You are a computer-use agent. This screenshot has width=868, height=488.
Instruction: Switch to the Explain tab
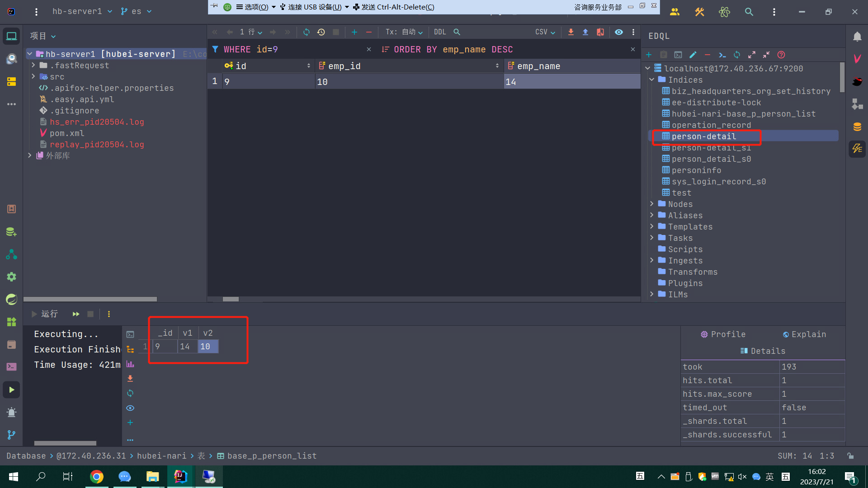tap(804, 334)
